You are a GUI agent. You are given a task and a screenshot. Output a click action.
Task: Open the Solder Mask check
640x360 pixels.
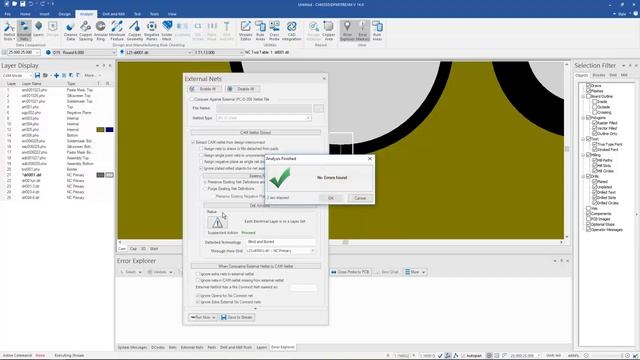(167, 31)
